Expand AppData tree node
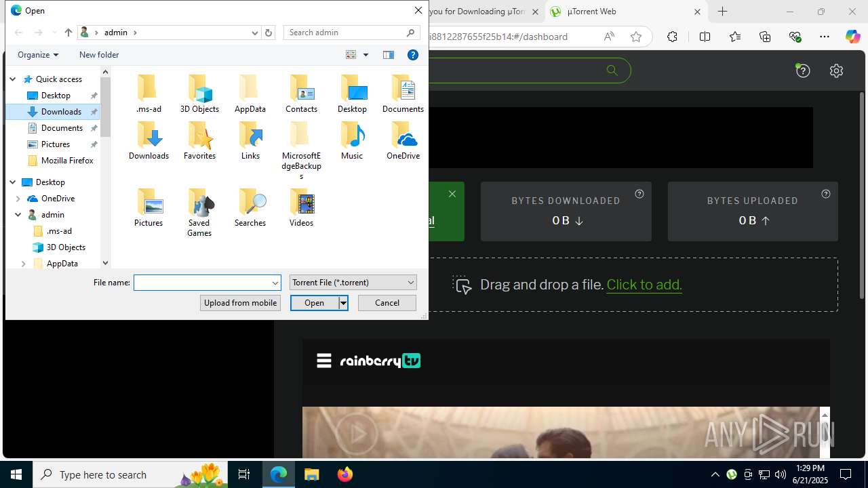 tap(24, 264)
